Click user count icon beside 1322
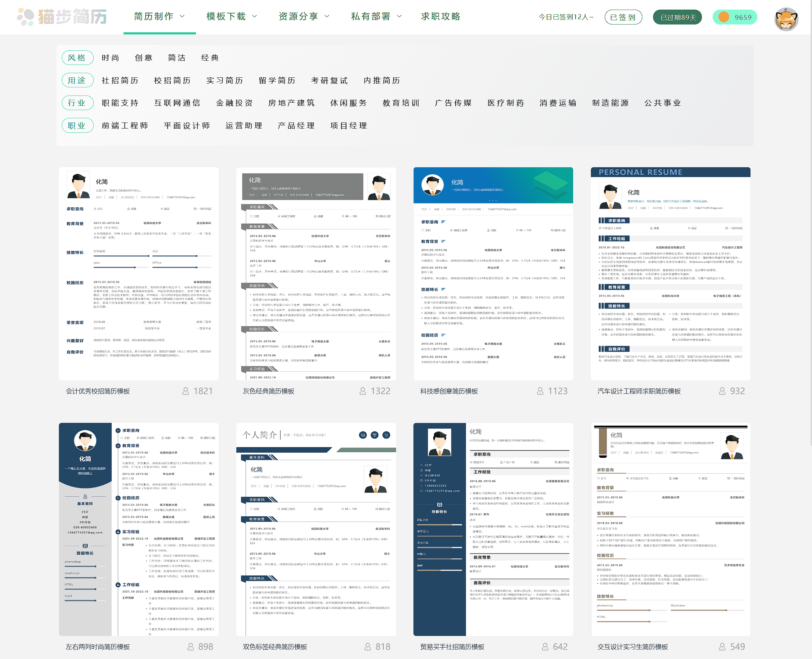Viewport: 812px width, 659px height. coord(363,391)
